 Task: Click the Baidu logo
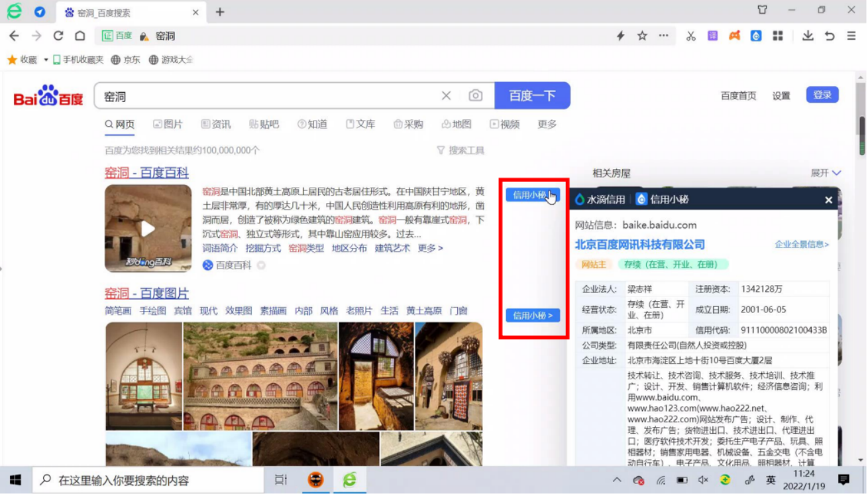click(48, 96)
